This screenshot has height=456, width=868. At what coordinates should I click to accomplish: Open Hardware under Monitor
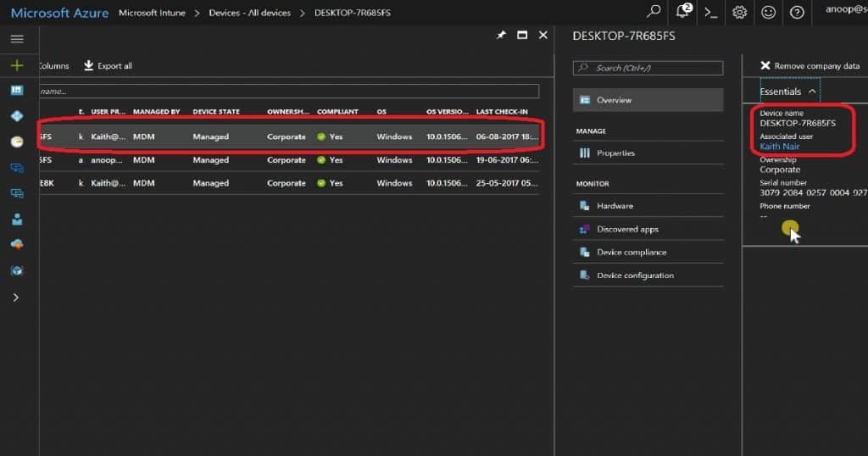pyautogui.click(x=648, y=206)
